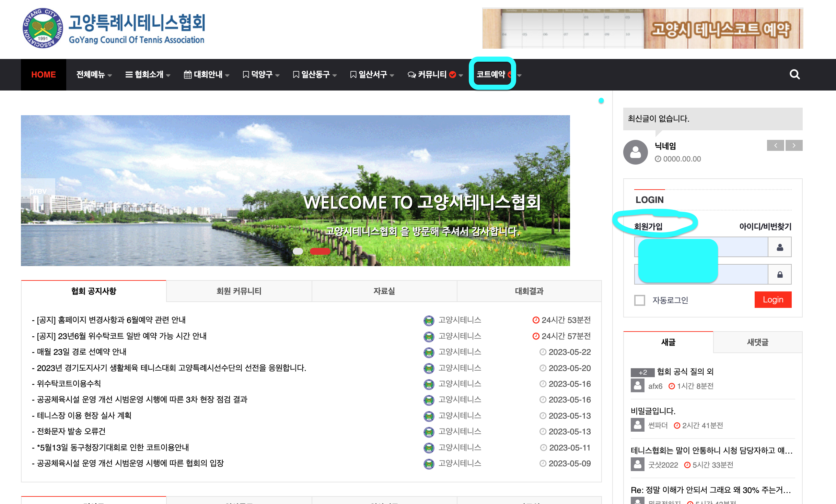Click the GoYang tennis association logo
Viewport: 836px width, 504px height.
coord(43,28)
